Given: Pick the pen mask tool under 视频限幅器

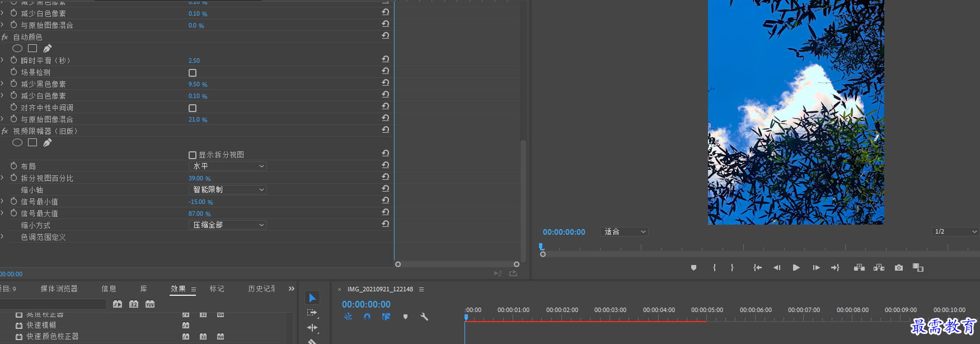Looking at the screenshot, I should 48,142.
